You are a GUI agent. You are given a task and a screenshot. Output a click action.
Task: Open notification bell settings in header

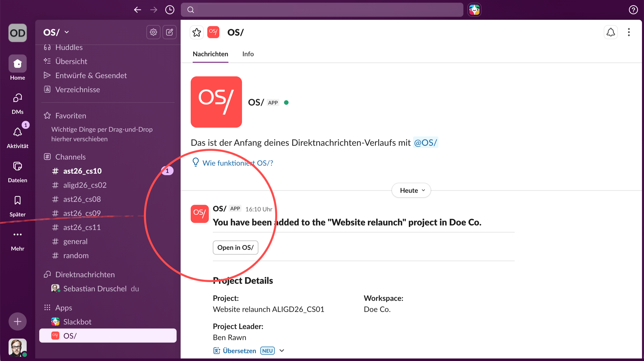point(611,32)
